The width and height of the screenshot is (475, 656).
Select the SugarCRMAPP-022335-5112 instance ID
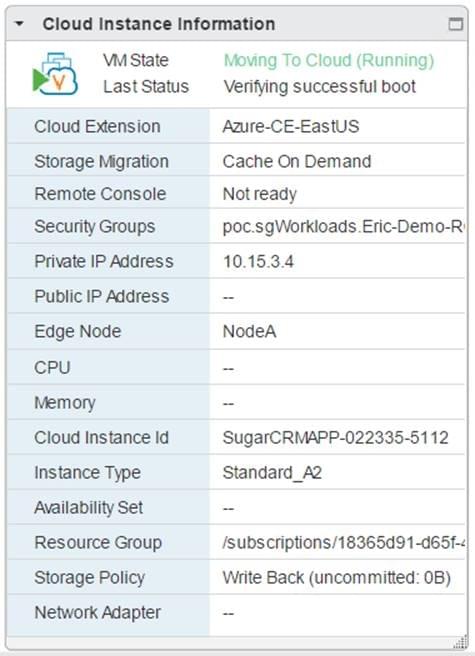(x=335, y=438)
